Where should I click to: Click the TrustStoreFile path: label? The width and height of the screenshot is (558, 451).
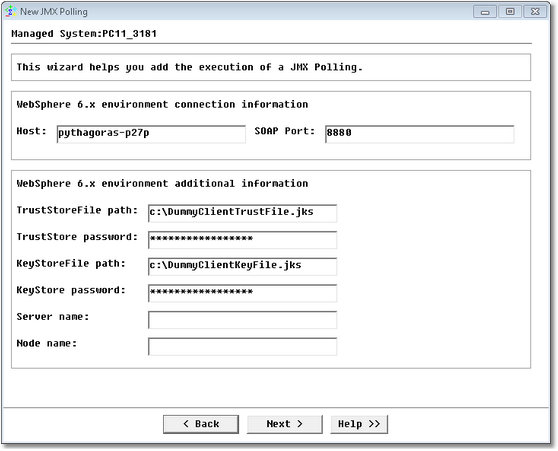point(77,210)
